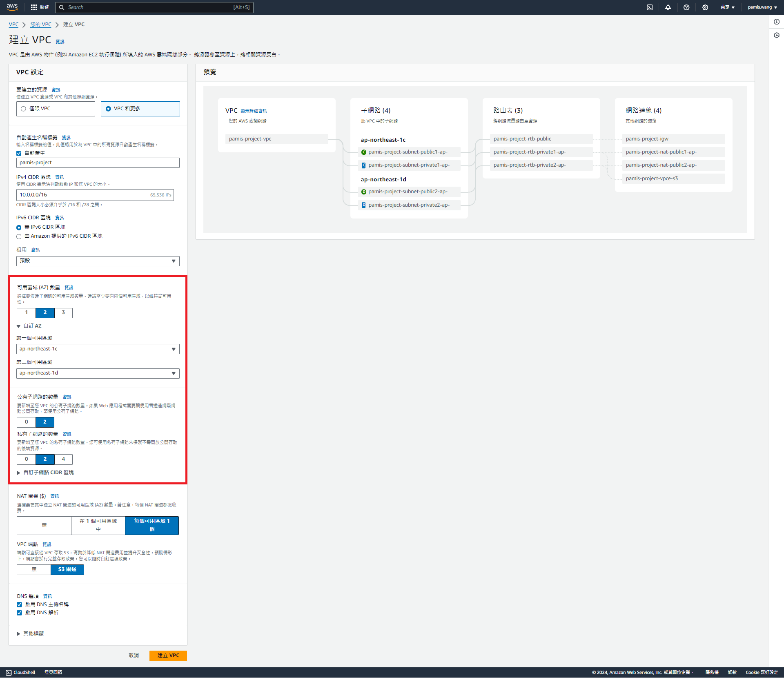Click the cancel button
This screenshot has height=678, width=784.
pos(134,656)
